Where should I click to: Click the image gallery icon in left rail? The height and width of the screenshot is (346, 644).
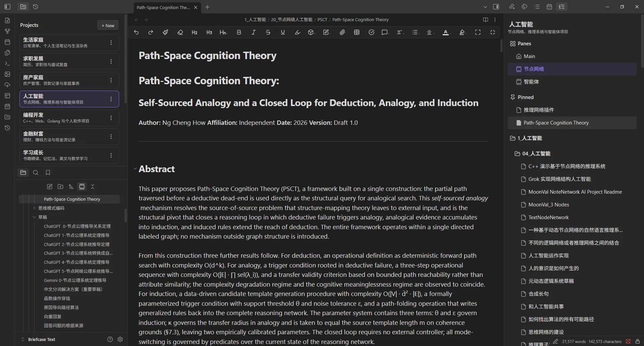tap(7, 74)
